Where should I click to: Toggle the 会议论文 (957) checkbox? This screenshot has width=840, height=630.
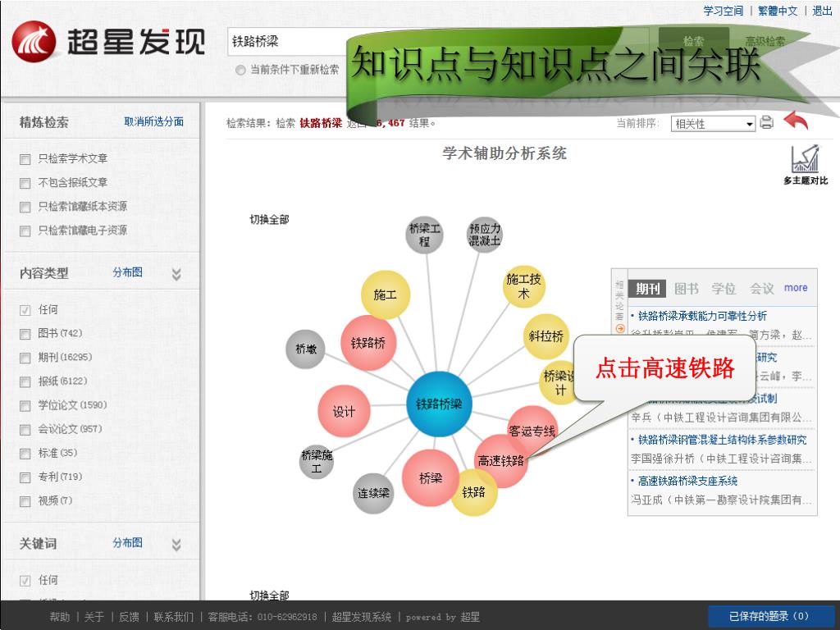25,430
